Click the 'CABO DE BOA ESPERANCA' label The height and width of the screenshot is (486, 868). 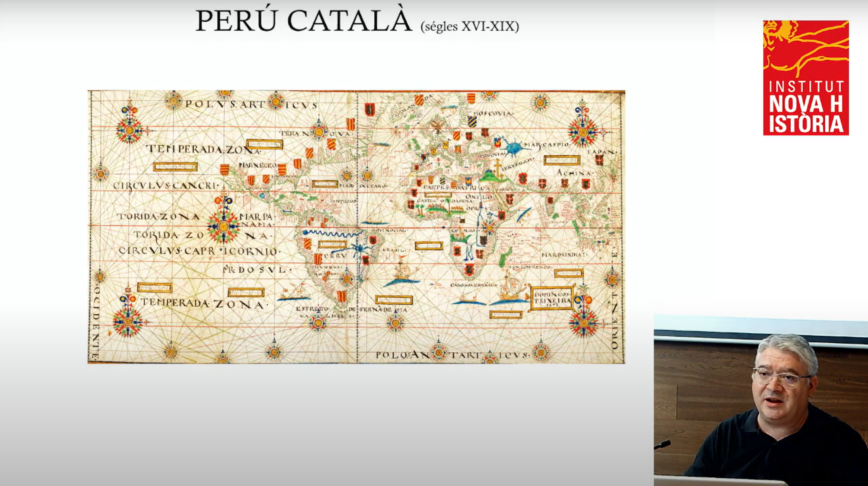pyautogui.click(x=474, y=285)
